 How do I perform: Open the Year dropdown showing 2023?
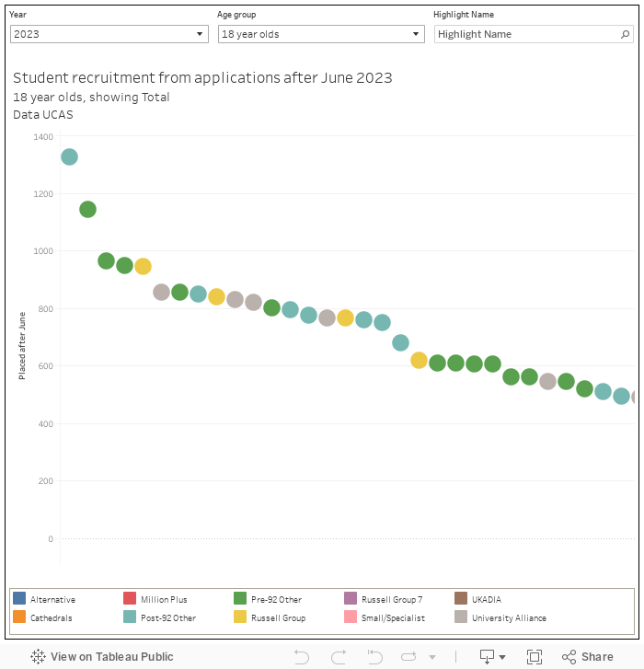tap(109, 34)
